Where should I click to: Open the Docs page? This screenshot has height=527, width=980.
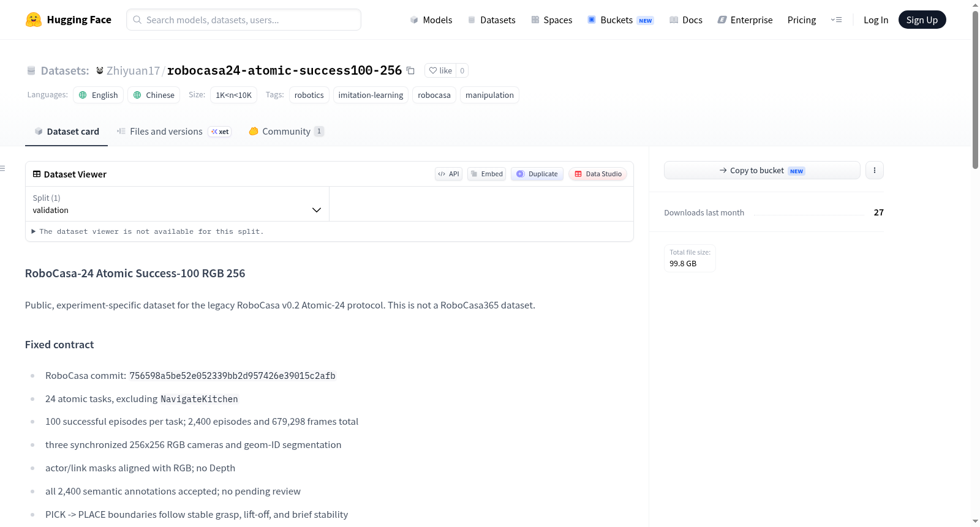pos(686,20)
